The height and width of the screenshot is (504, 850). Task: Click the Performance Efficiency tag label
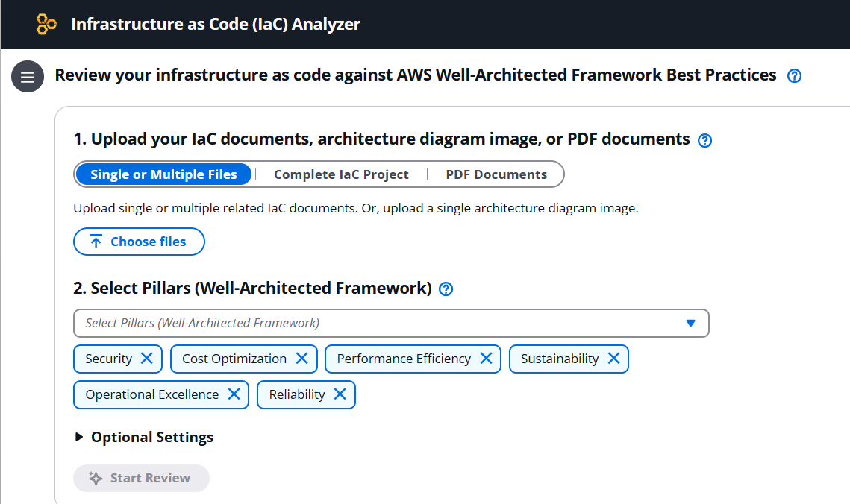(x=404, y=359)
